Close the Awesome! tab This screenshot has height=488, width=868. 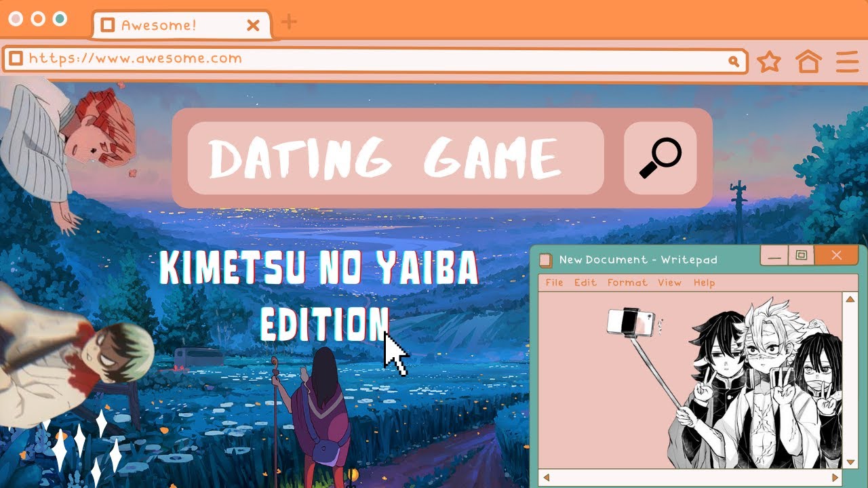(253, 26)
